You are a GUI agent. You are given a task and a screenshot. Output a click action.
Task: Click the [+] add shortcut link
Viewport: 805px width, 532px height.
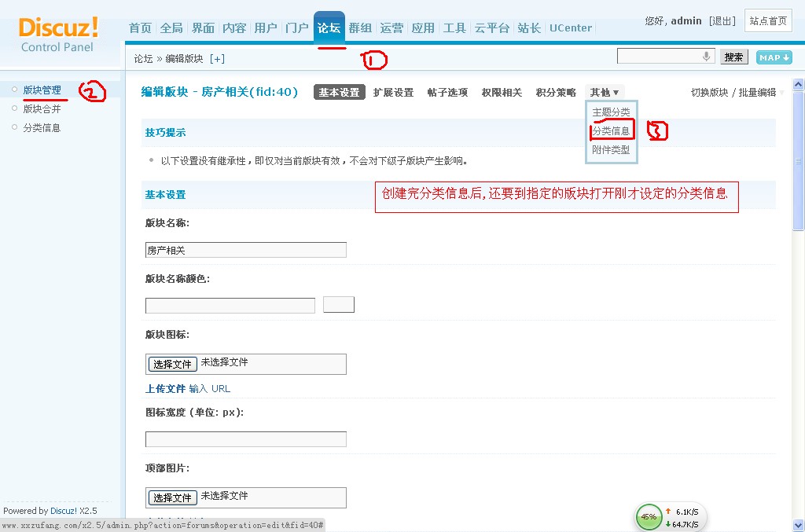click(x=217, y=59)
